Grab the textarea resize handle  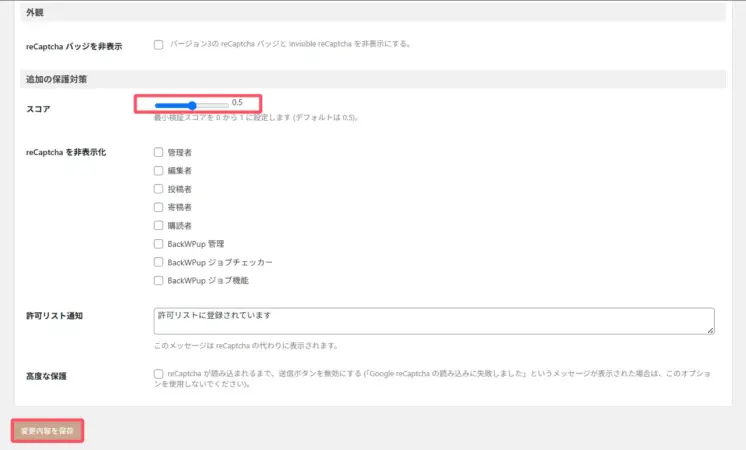pos(710,330)
